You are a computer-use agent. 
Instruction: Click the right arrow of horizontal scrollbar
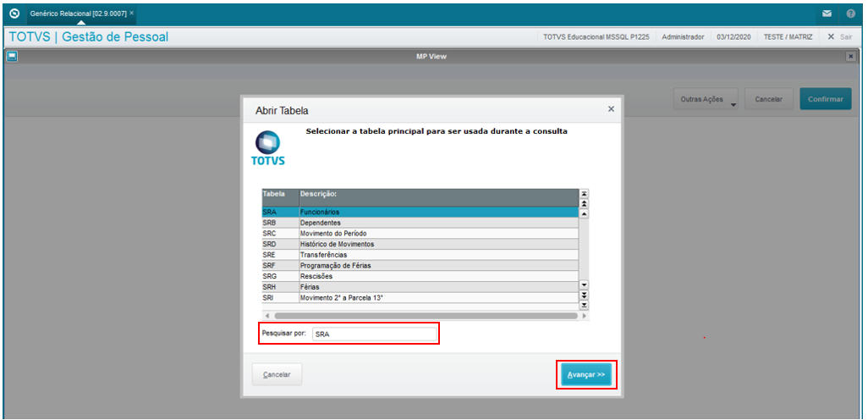[584, 315]
